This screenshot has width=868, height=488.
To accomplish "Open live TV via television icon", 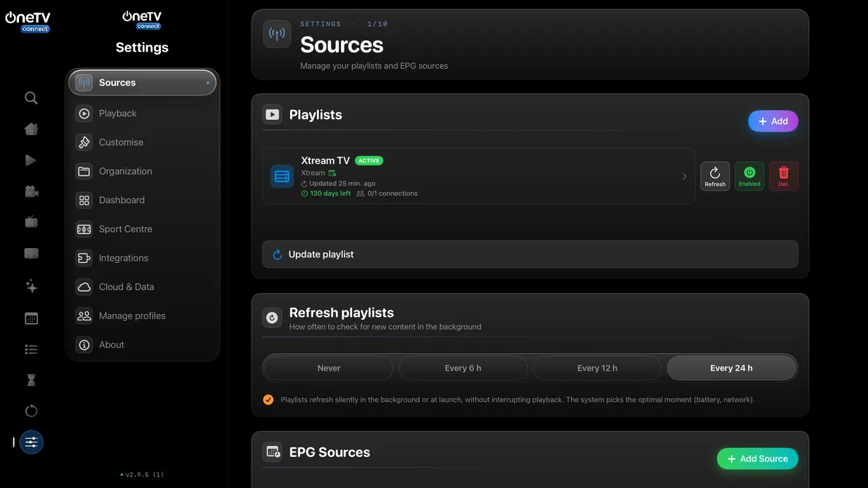I will (31, 222).
